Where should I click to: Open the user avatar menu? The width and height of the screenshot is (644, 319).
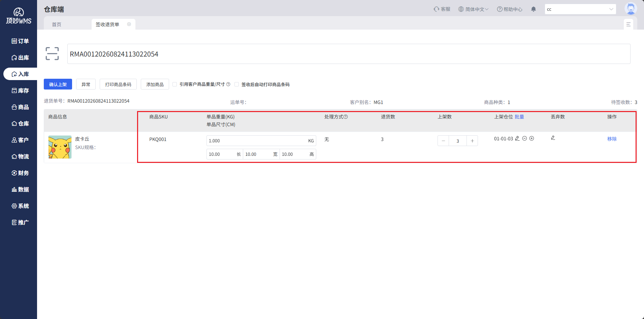click(631, 8)
